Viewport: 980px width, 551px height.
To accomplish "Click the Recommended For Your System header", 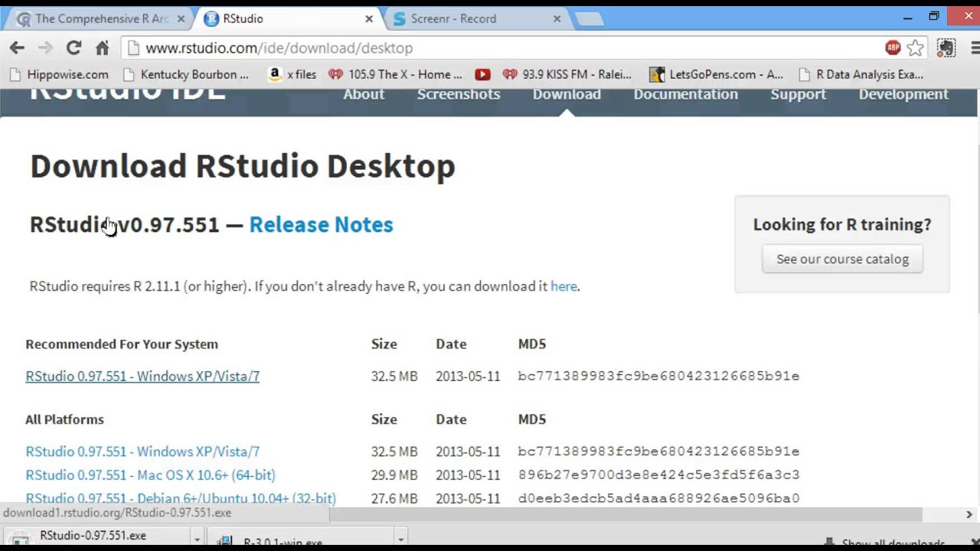I will [x=122, y=344].
